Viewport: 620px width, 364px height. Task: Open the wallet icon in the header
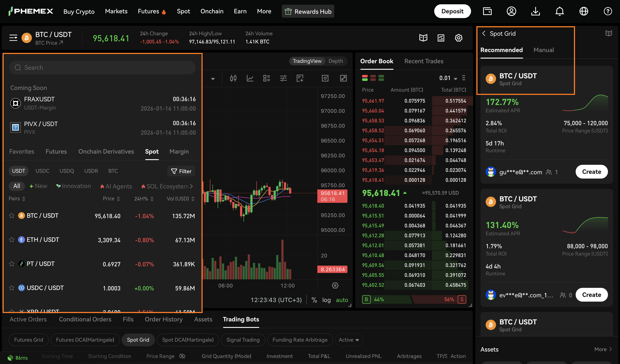pos(487,11)
